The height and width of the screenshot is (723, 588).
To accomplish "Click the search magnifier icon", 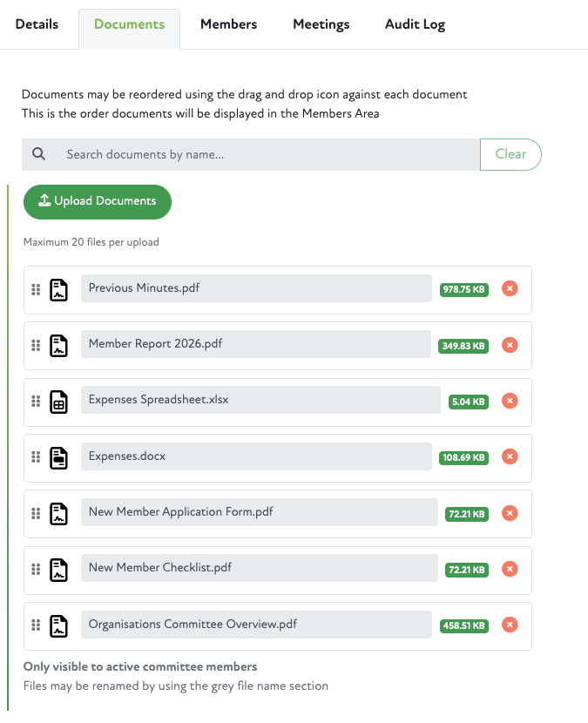I will point(39,154).
